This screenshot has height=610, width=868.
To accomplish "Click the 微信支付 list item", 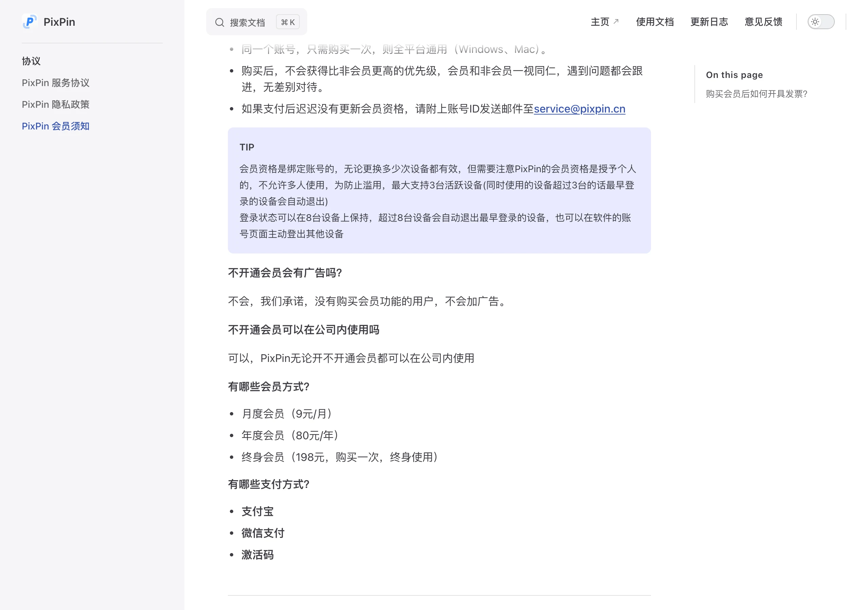I will (x=263, y=533).
